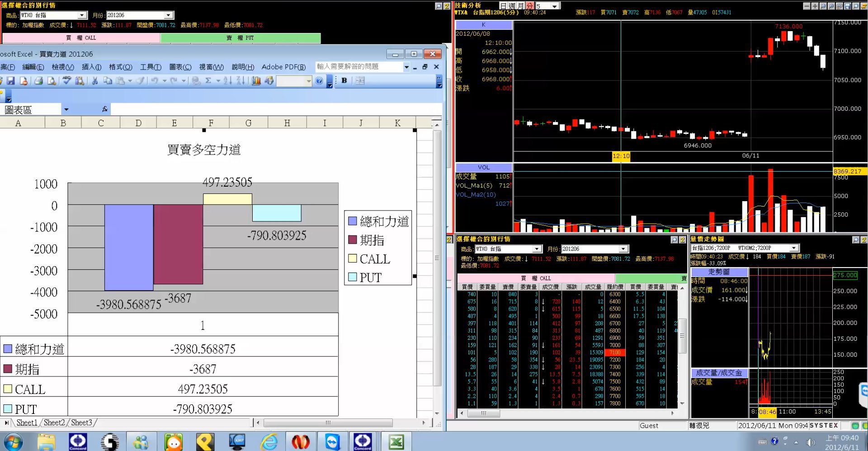Click the CALL legend color swatch

click(x=353, y=258)
